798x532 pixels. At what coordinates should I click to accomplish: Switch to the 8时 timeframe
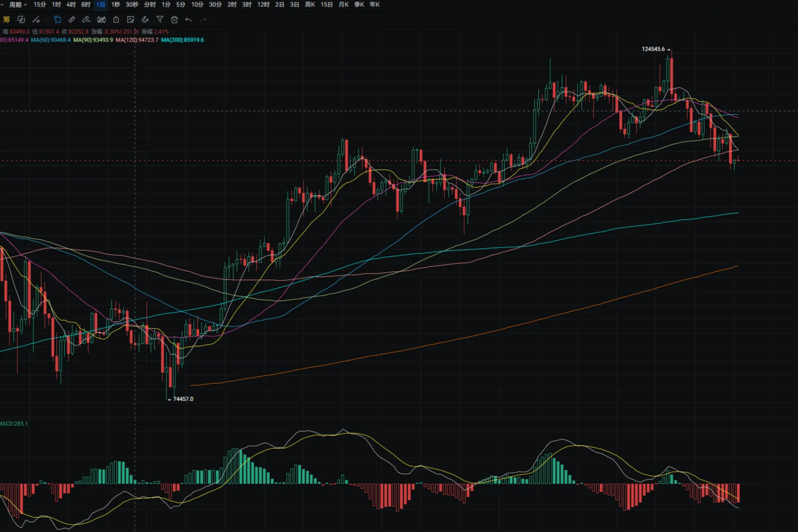[x=86, y=5]
